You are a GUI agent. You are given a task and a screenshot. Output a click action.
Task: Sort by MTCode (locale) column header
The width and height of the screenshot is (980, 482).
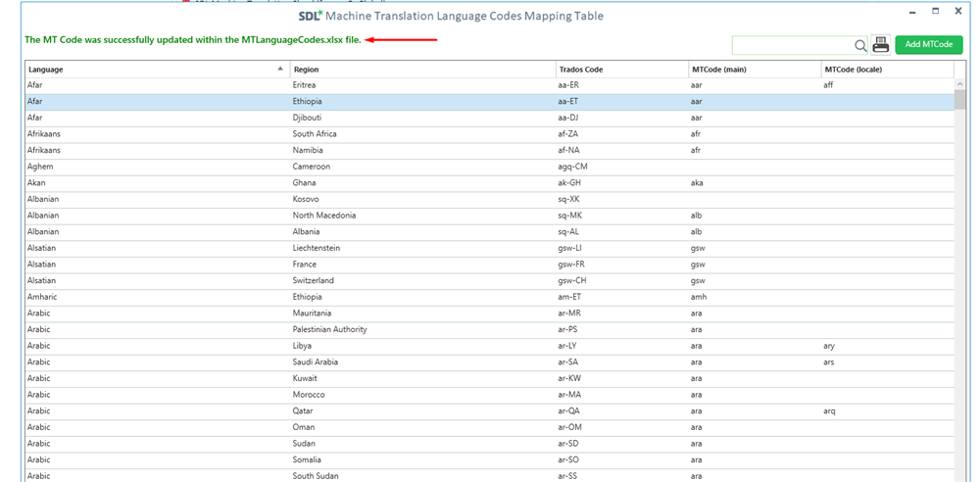click(887, 70)
